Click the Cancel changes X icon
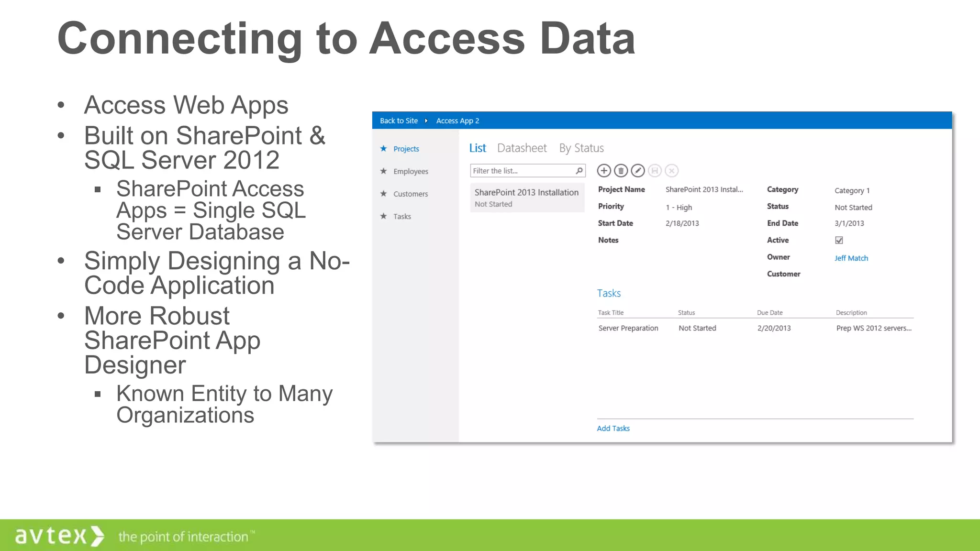The width and height of the screenshot is (980, 551). 672,171
